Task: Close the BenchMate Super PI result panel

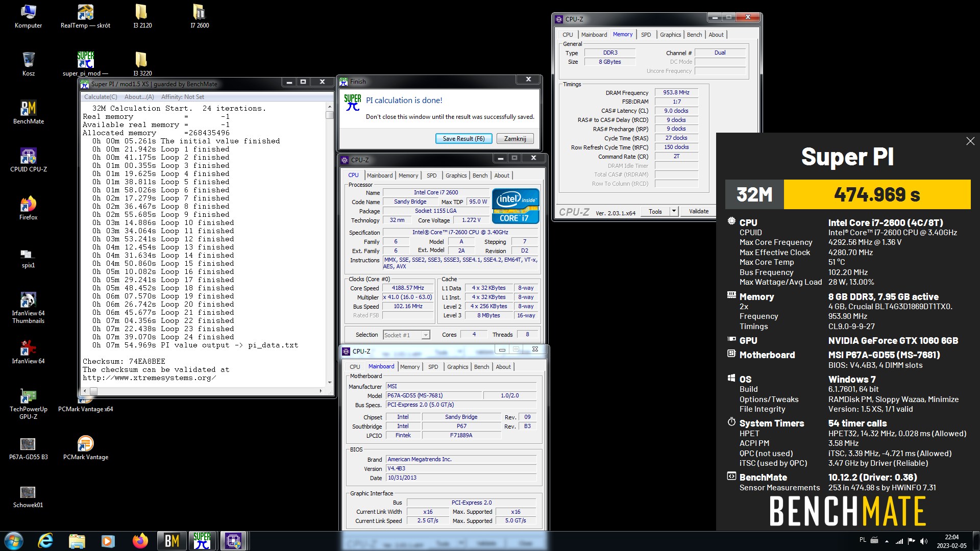Action: [970, 141]
